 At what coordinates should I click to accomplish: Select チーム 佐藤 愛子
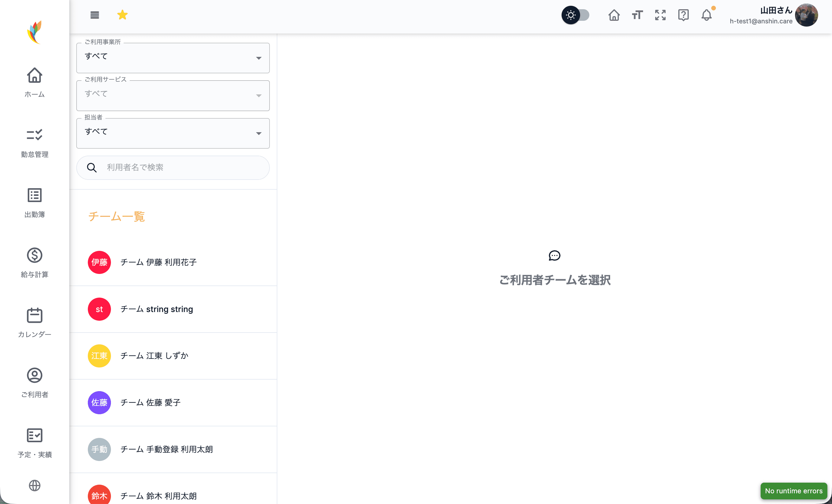coord(173,403)
